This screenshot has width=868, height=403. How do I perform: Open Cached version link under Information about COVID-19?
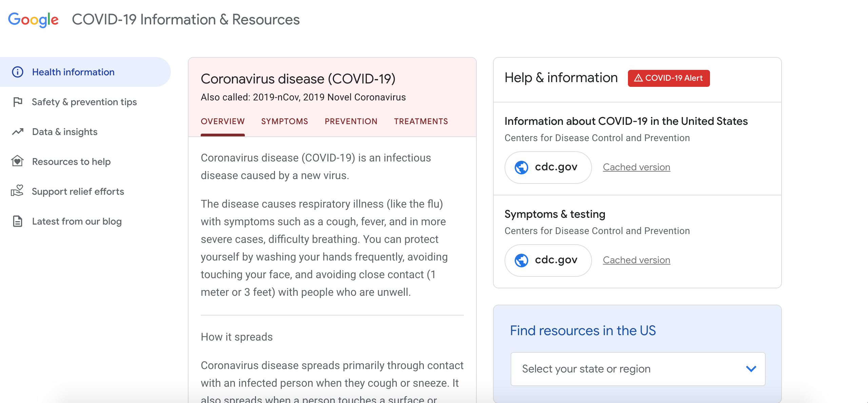636,167
